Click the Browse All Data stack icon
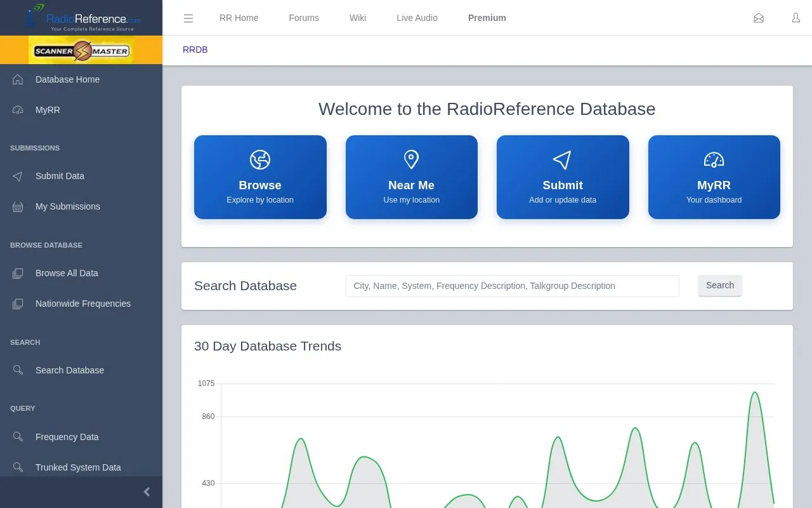 point(18,273)
